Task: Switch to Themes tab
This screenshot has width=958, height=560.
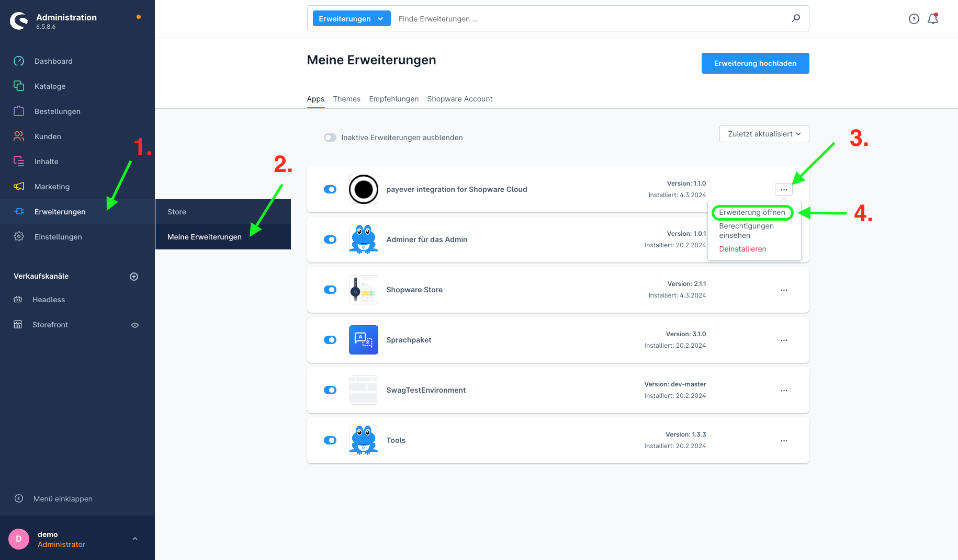Action: click(346, 99)
